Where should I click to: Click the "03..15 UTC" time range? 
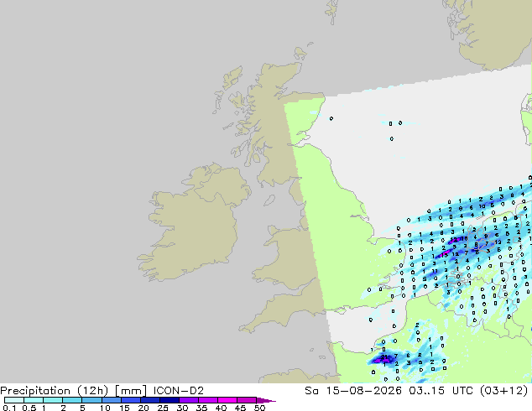pos(441,391)
